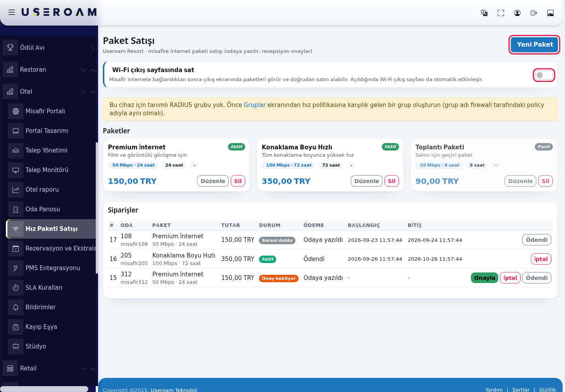Open the user account icon
The height and width of the screenshot is (392, 565).
(517, 13)
